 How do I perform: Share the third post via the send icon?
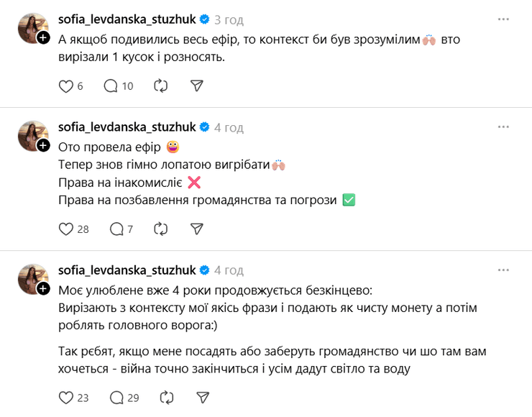click(x=203, y=397)
